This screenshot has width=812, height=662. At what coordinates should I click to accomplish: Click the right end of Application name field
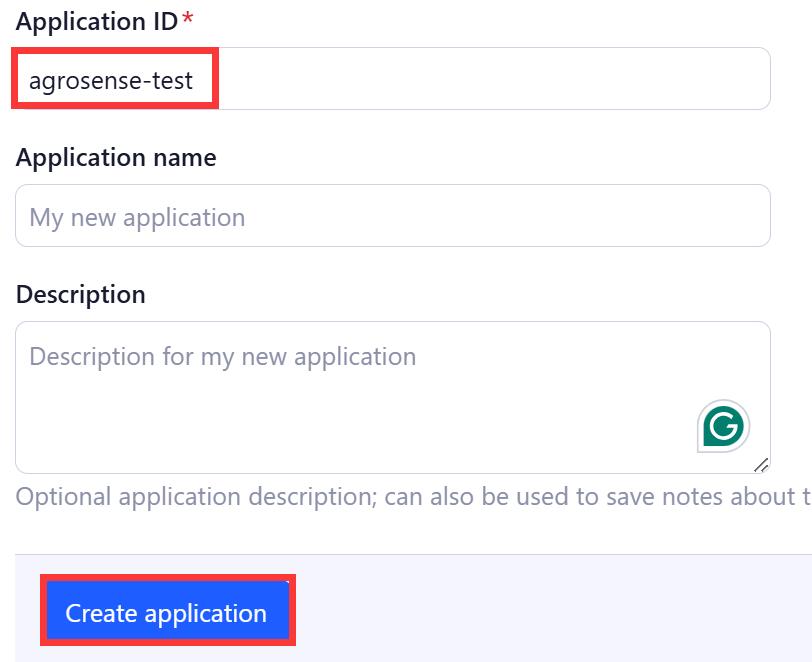(735, 215)
